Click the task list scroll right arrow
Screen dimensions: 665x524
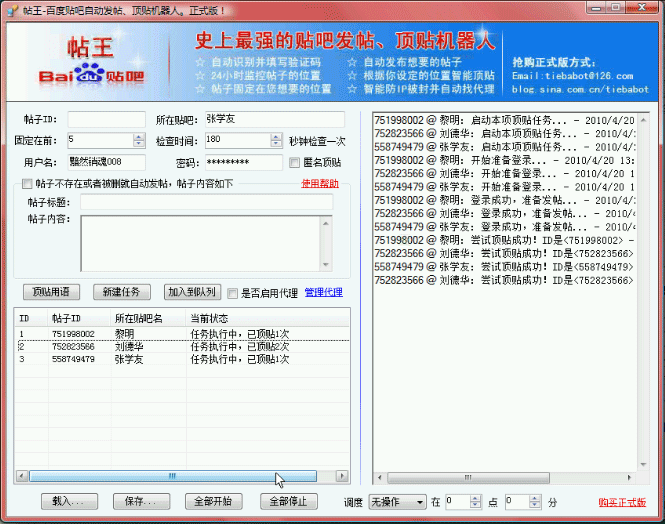pyautogui.click(x=342, y=476)
